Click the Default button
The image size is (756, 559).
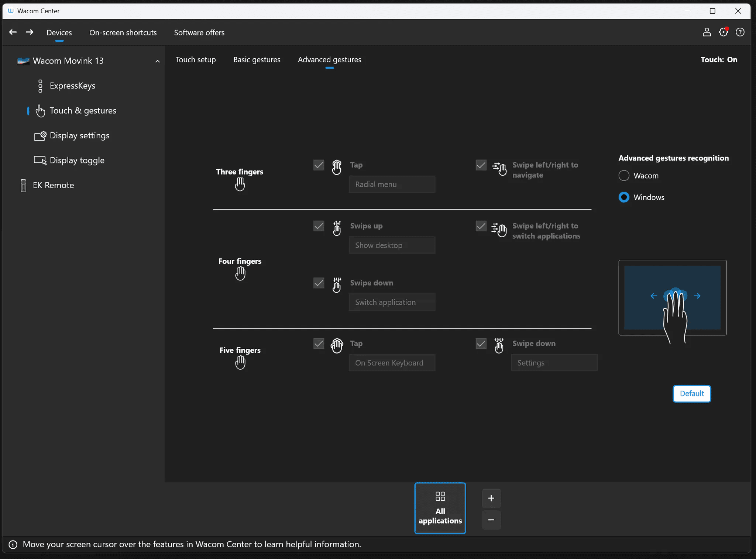[691, 394]
